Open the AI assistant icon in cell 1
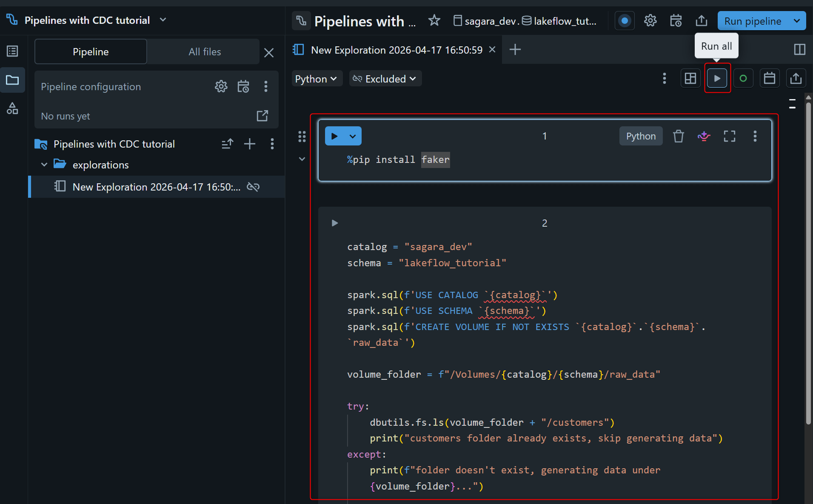Image resolution: width=813 pixels, height=504 pixels. point(704,136)
